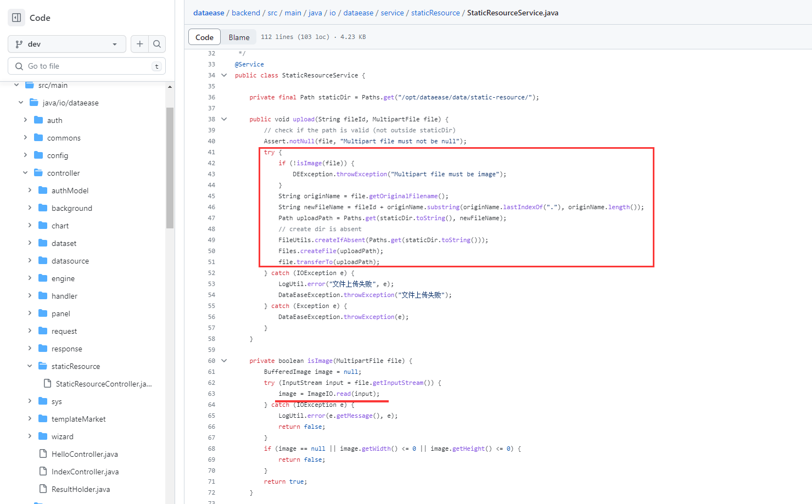The height and width of the screenshot is (504, 812).
Task: Open the dev branch selector dropdown
Action: tap(67, 44)
